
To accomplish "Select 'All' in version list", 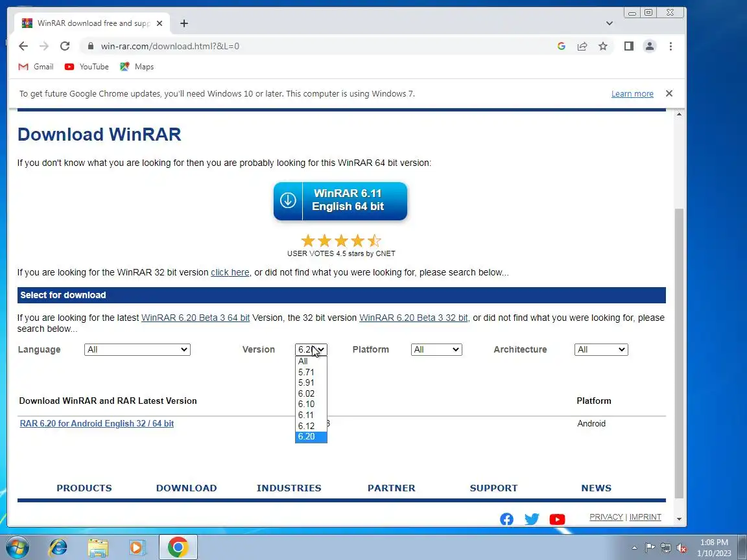I will tap(311, 362).
